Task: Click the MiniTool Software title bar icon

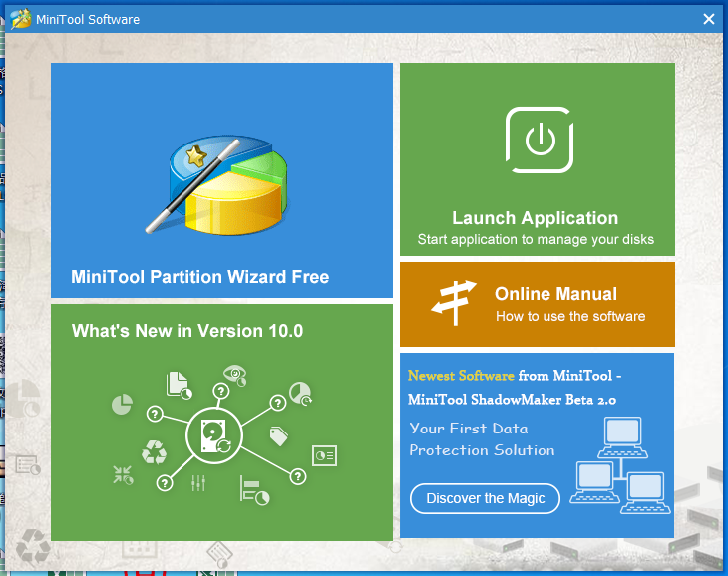Action: pyautogui.click(x=20, y=19)
